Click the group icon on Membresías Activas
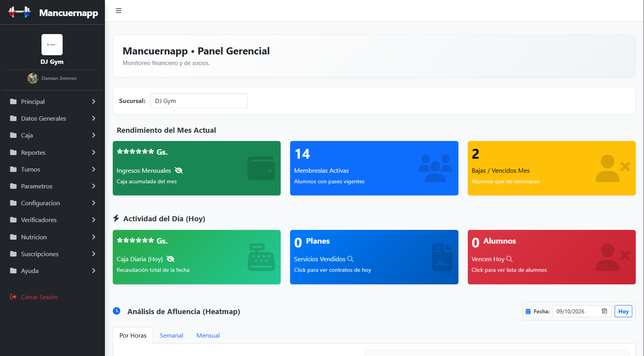The width and height of the screenshot is (644, 356). tap(435, 168)
